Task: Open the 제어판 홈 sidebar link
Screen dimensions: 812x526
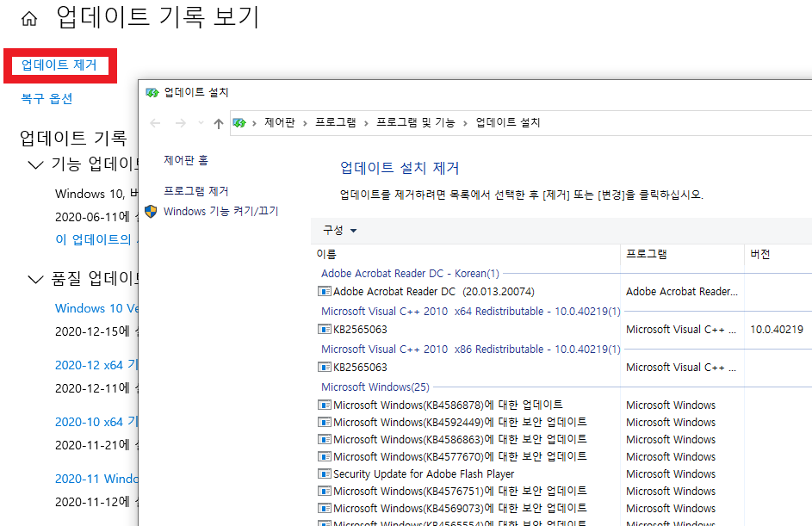Action: coord(186,160)
